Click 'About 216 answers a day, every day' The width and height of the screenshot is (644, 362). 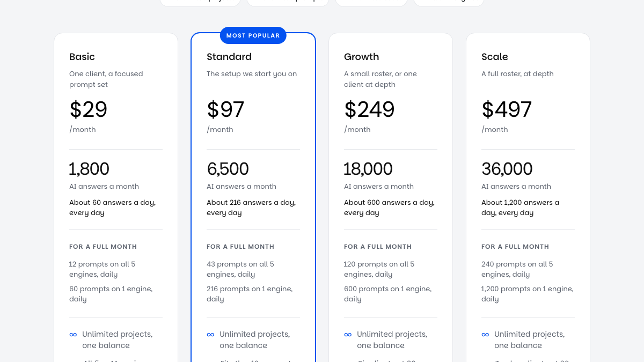click(251, 208)
